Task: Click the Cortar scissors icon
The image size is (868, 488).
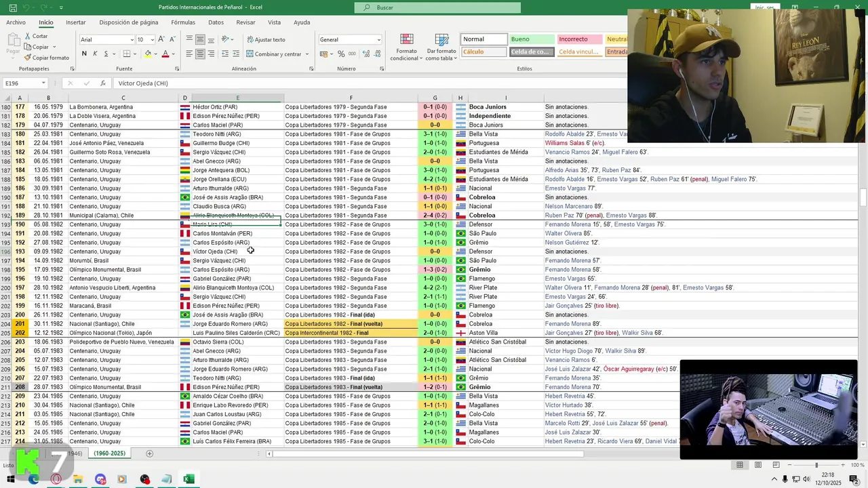Action: click(28, 36)
